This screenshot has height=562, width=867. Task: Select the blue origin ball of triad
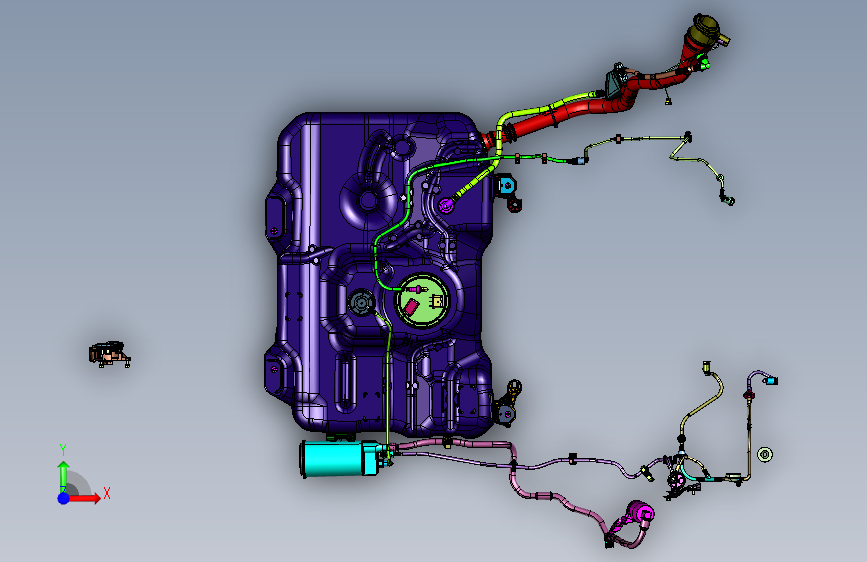64,498
